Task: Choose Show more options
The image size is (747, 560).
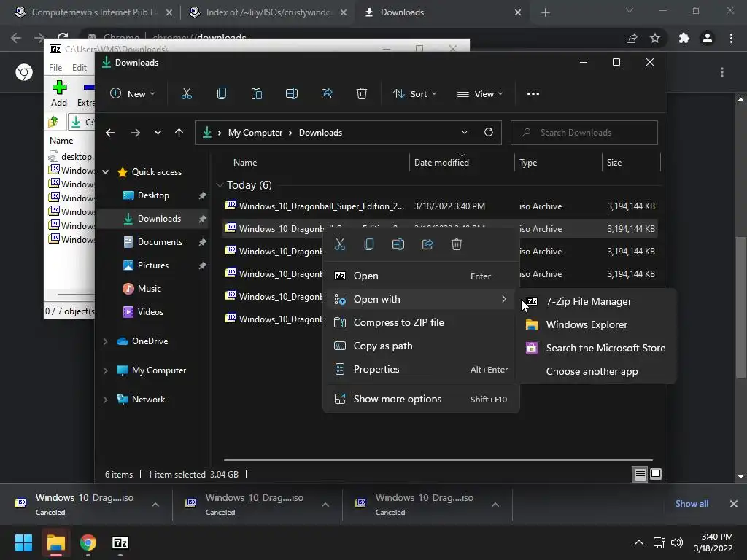Action: (x=421, y=399)
